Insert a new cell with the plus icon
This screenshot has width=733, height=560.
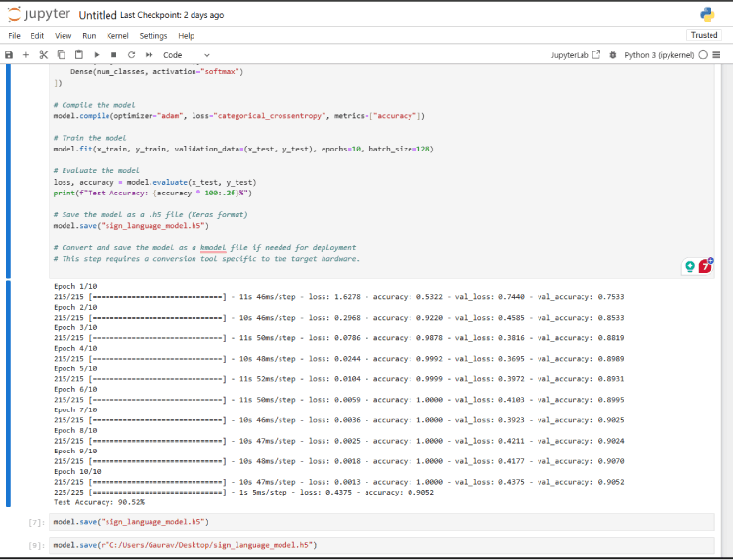[x=26, y=55]
